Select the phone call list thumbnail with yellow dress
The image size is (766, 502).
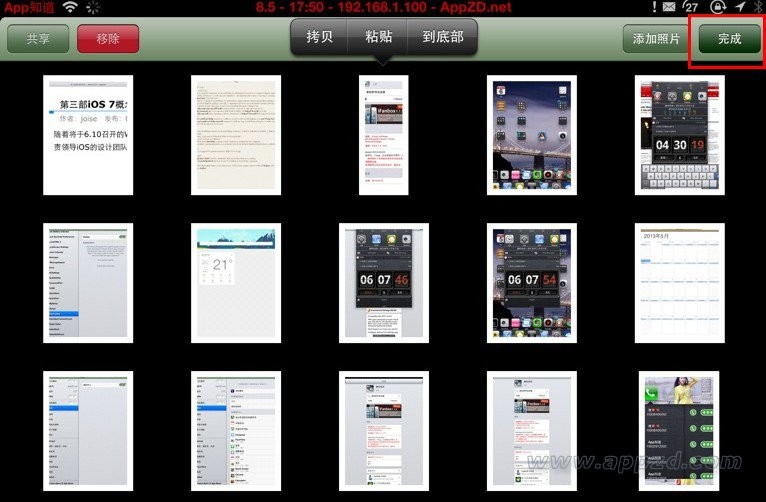click(679, 431)
